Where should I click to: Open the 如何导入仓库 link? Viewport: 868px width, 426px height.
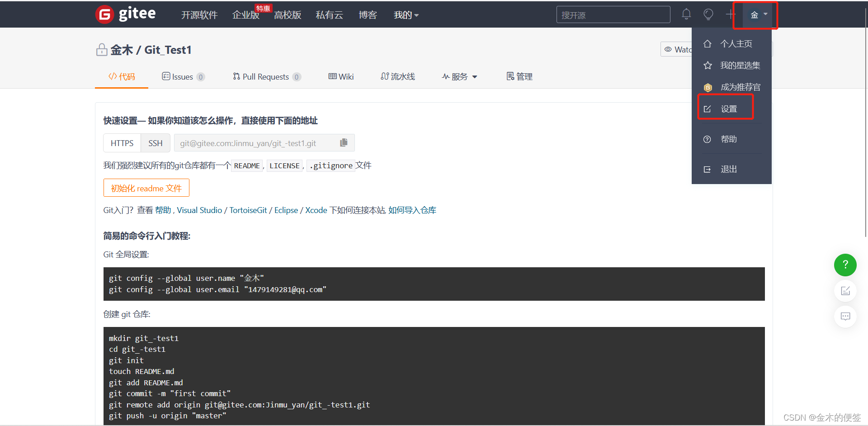click(412, 210)
